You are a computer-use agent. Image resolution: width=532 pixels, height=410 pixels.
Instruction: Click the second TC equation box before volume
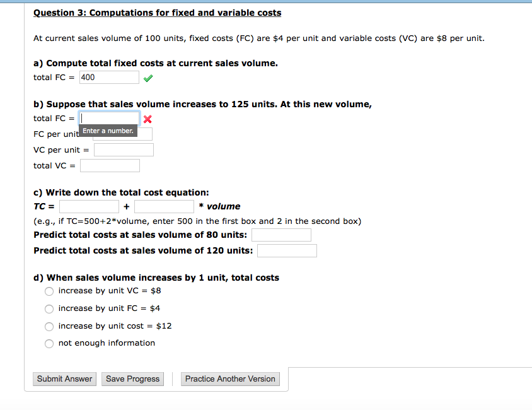tap(164, 206)
